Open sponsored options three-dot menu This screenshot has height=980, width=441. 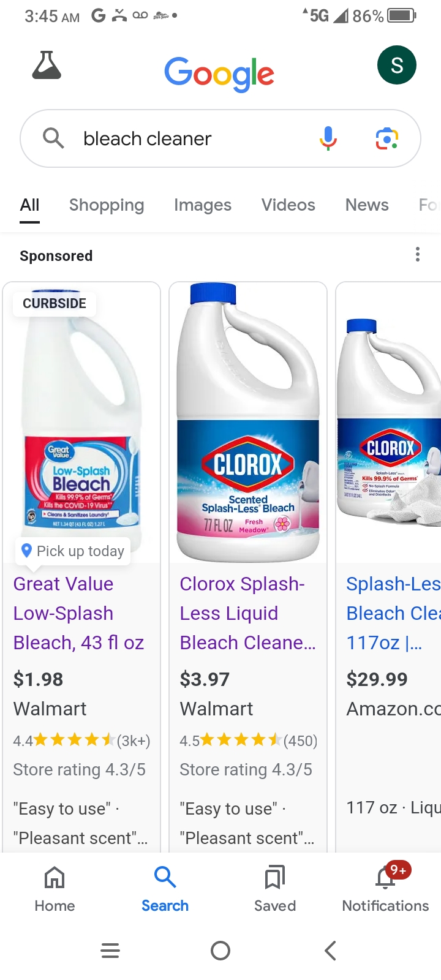[x=418, y=254]
